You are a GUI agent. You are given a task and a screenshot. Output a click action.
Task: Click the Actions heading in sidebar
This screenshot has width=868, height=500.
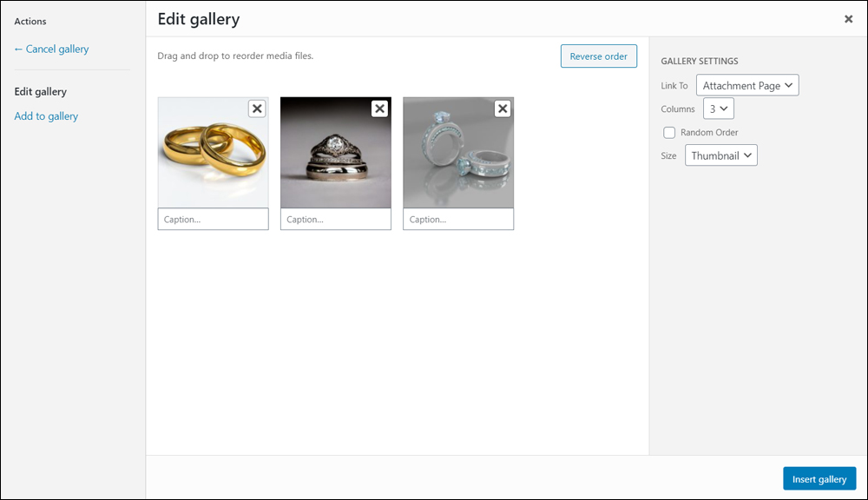coord(30,21)
